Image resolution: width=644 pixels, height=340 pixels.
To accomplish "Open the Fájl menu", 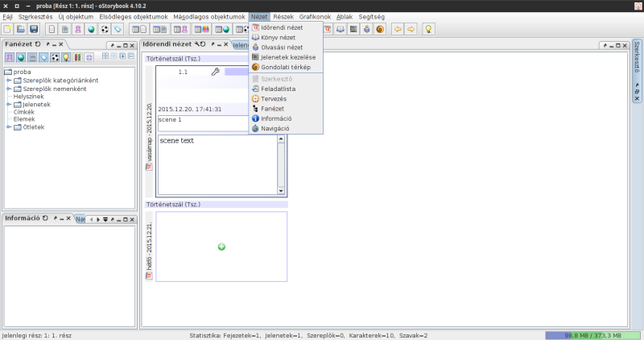I will [x=7, y=17].
